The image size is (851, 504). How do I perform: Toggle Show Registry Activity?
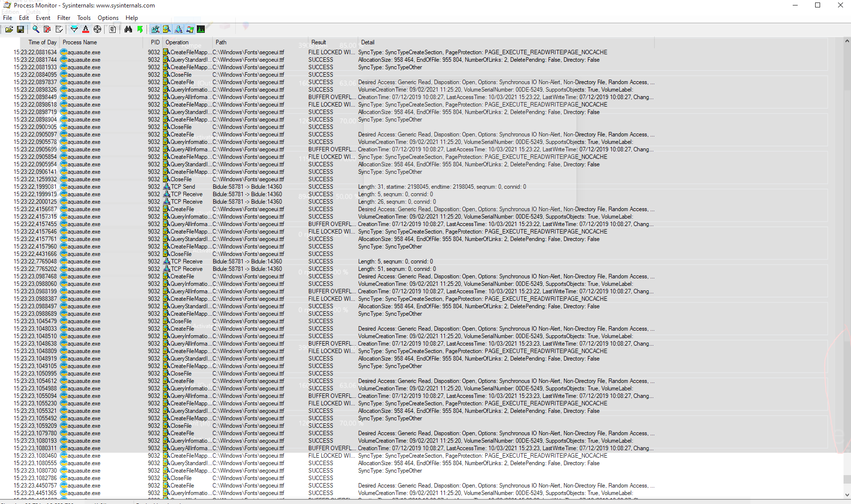pyautogui.click(x=155, y=29)
